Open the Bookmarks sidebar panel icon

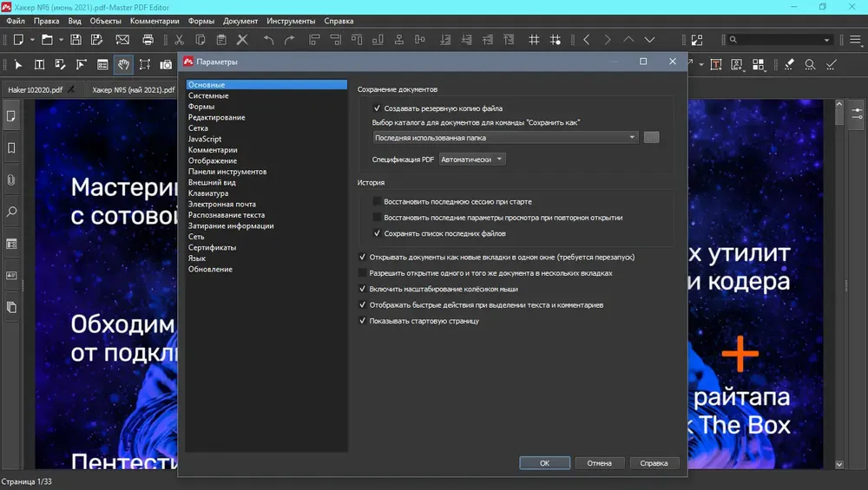[11, 147]
